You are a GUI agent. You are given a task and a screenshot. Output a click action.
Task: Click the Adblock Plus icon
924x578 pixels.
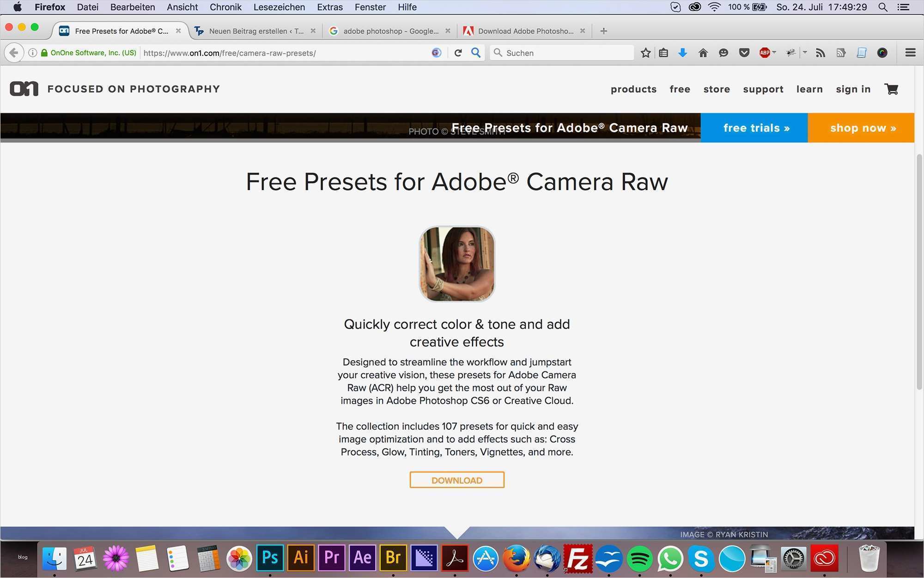(x=765, y=53)
